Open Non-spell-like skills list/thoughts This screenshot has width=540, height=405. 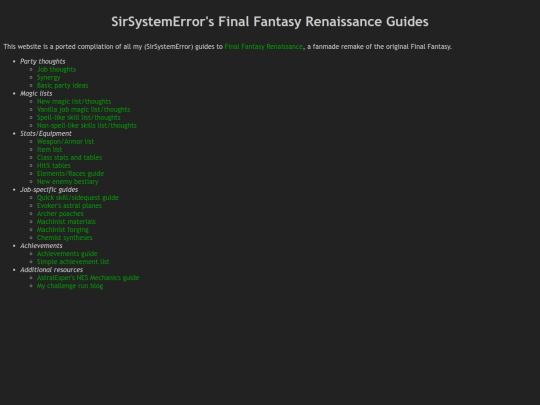(x=87, y=125)
